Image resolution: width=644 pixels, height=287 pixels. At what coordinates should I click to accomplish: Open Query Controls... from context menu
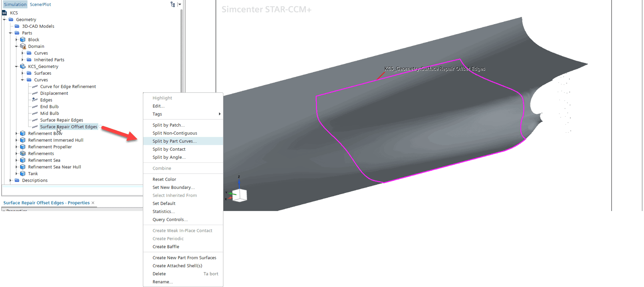pos(183,219)
